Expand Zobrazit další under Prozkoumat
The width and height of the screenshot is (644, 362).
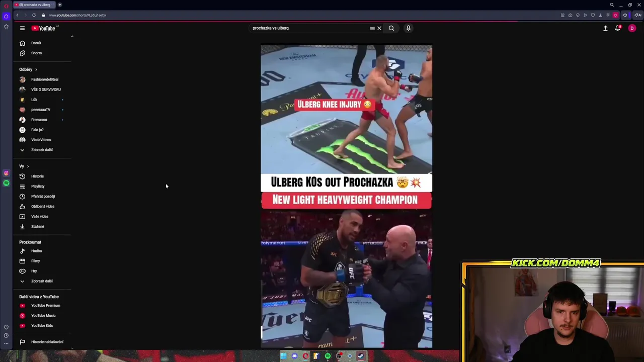tap(43, 281)
